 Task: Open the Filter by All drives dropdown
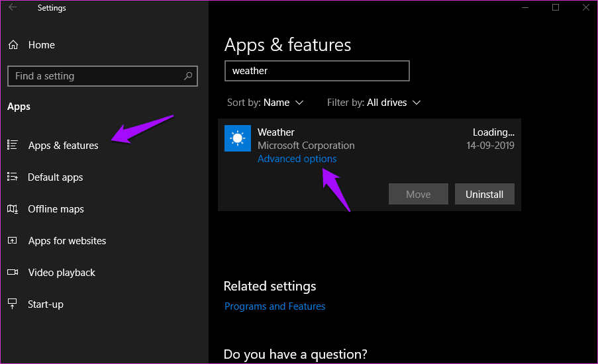[x=374, y=103]
